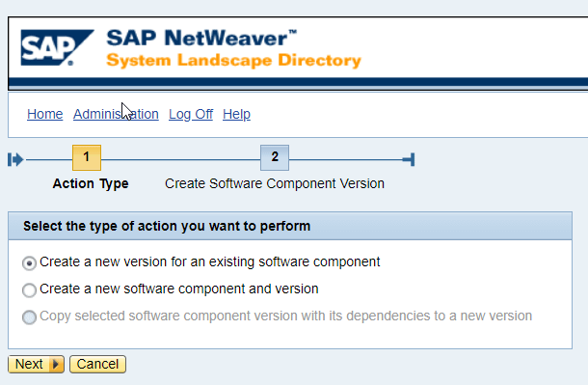Jump to wizard step 2
Viewport: 588px width, 385px height.
point(275,157)
